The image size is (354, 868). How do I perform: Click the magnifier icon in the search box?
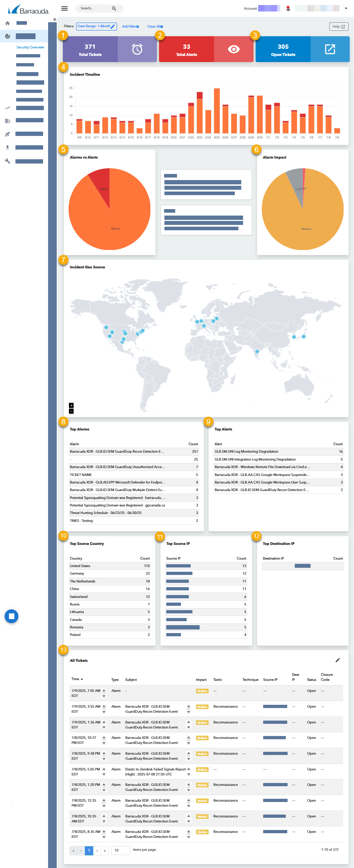[x=114, y=8]
